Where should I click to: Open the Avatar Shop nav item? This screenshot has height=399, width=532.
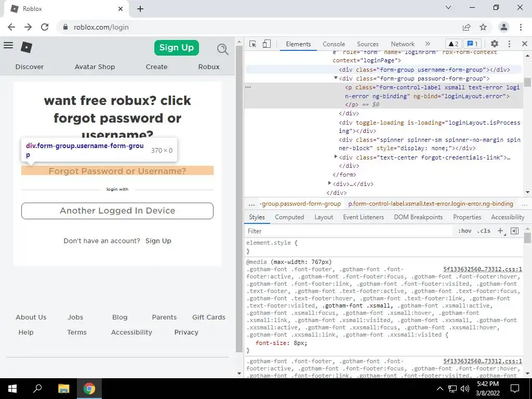95,67
